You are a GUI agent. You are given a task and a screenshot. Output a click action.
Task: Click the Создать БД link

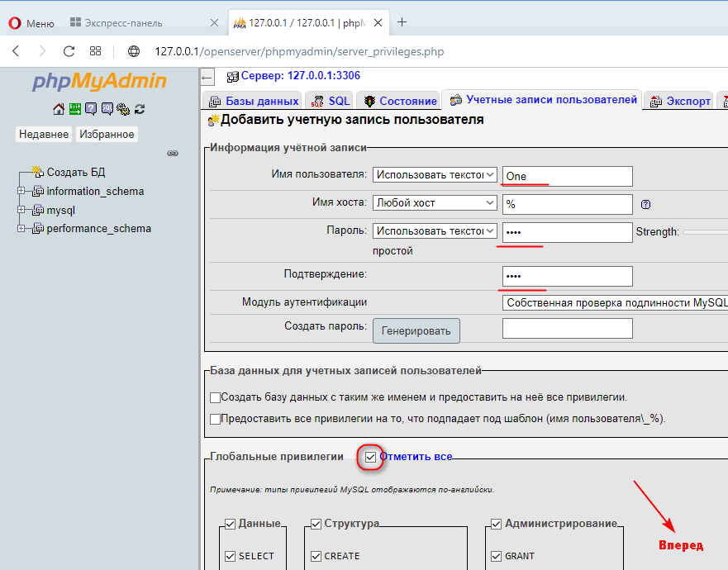76,172
